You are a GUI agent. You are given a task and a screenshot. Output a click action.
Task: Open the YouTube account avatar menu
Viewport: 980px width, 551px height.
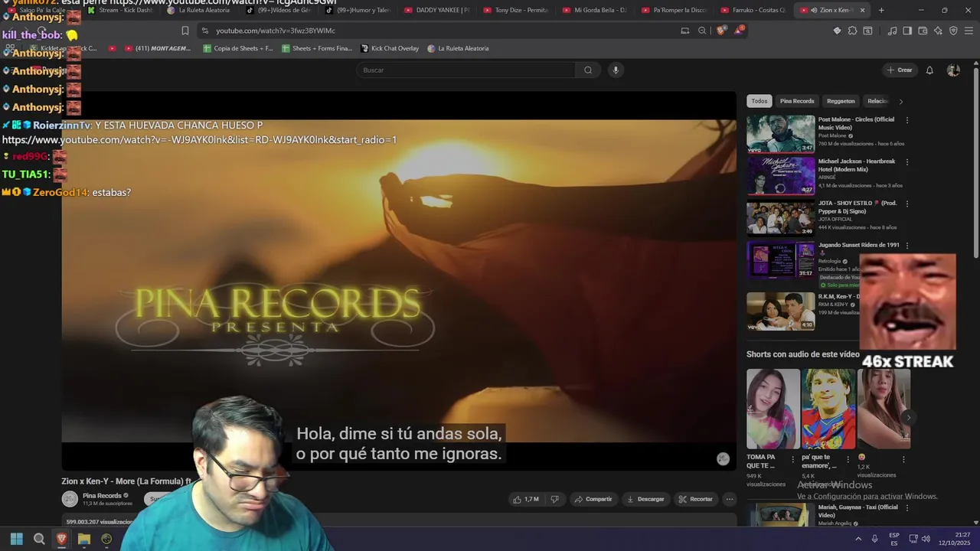click(953, 70)
